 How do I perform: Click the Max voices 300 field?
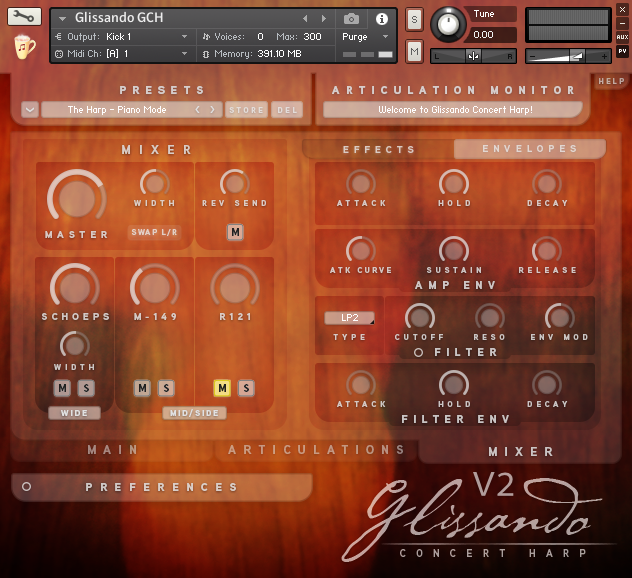click(312, 37)
